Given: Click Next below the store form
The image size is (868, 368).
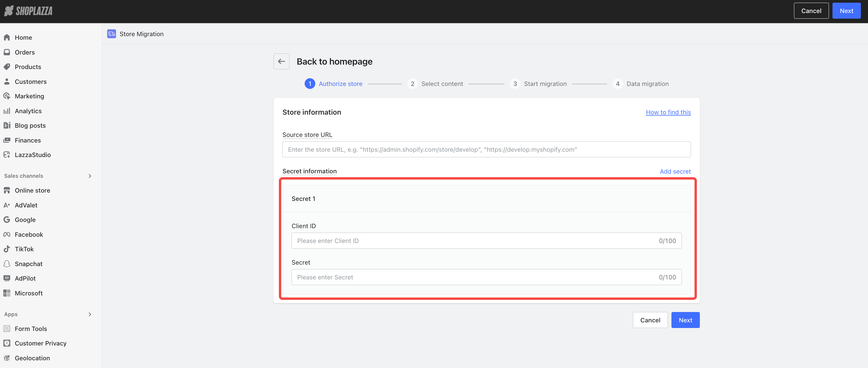Looking at the screenshot, I should (x=685, y=320).
